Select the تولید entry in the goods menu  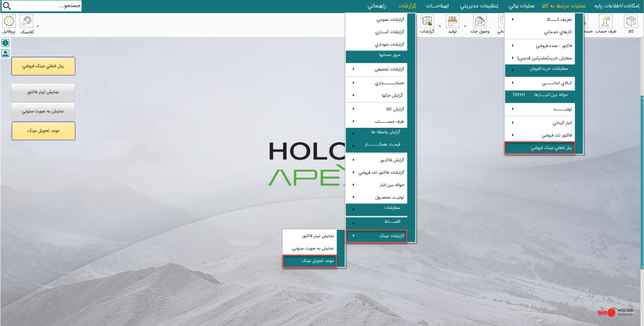point(539,110)
